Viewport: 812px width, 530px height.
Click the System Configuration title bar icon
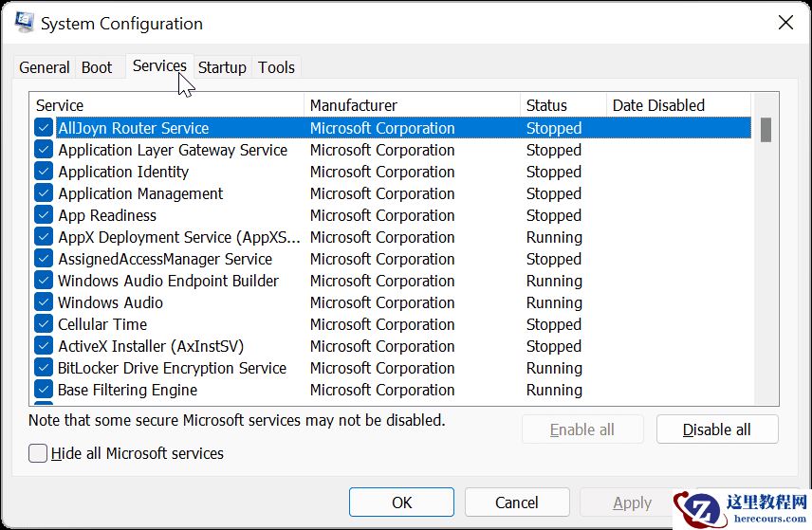tap(25, 22)
